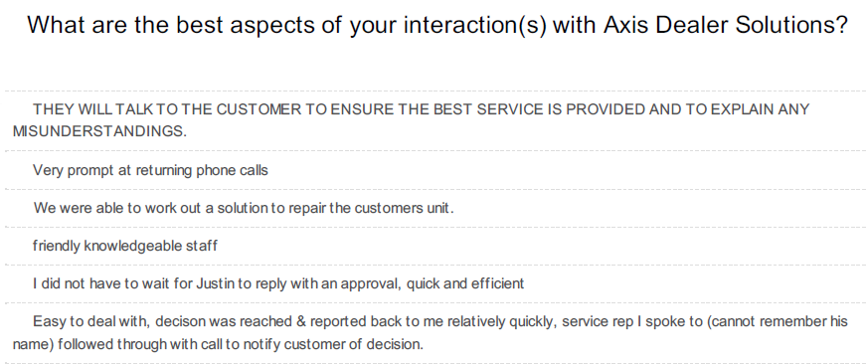Click the words 'Axis Dealer Solutions?' in the heading
The width and height of the screenshot is (868, 364).
tap(726, 26)
